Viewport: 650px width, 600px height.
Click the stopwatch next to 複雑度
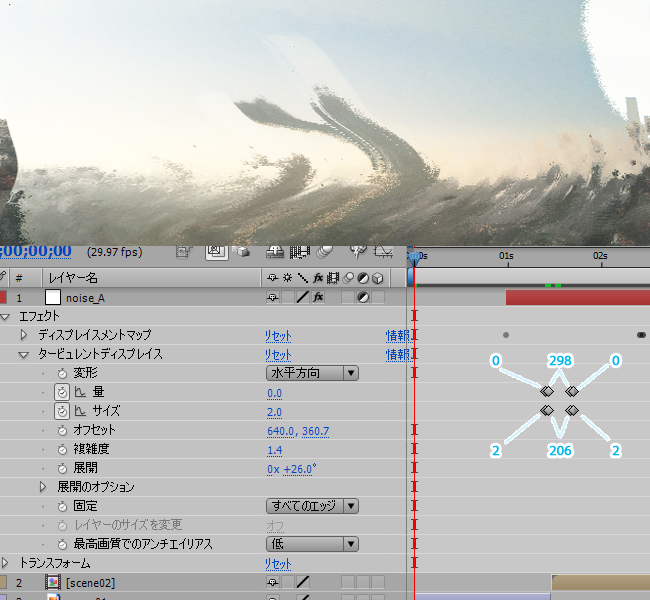(61, 449)
